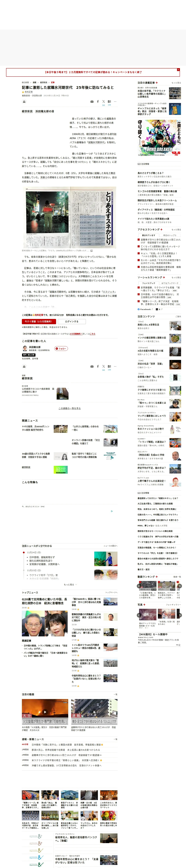This screenshot has height=868, width=186.
Task: Open the 経世彩民 series link under the share bar
Action: 27,111
